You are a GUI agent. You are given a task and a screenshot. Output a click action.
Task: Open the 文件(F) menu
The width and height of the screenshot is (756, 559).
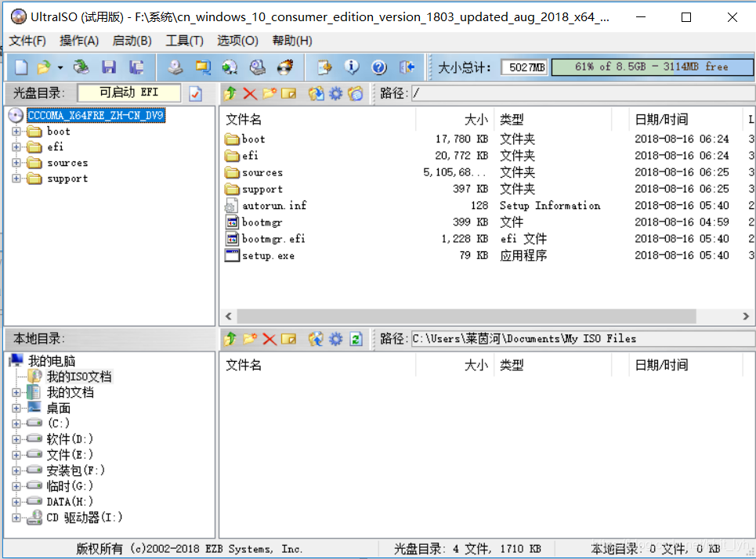(x=27, y=41)
